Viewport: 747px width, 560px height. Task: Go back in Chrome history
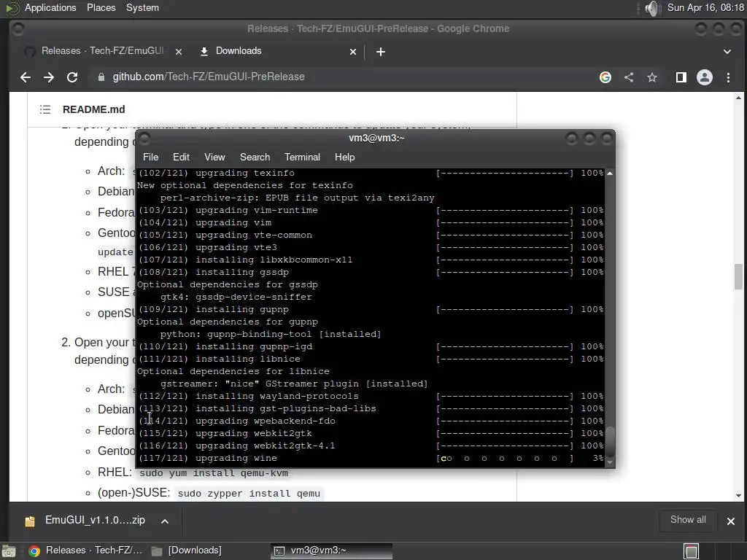tap(26, 77)
